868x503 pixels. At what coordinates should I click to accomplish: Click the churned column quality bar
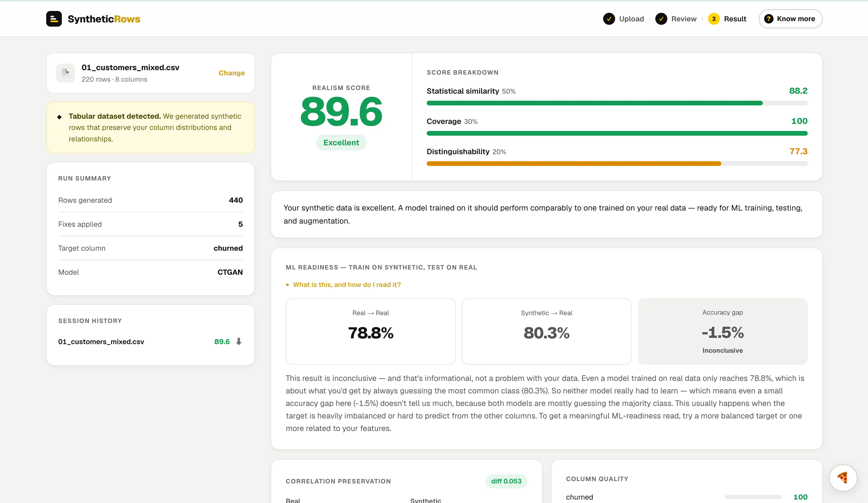pos(753,497)
